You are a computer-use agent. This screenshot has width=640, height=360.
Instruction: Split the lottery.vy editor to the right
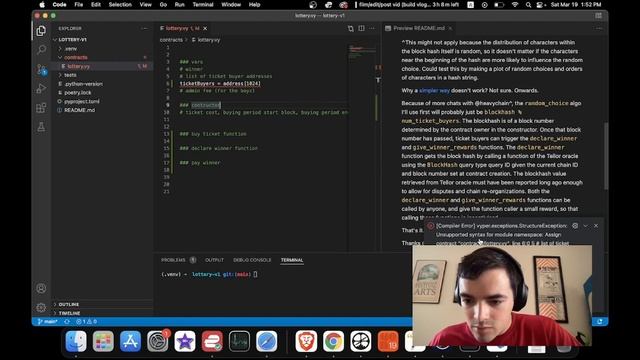pos(362,28)
